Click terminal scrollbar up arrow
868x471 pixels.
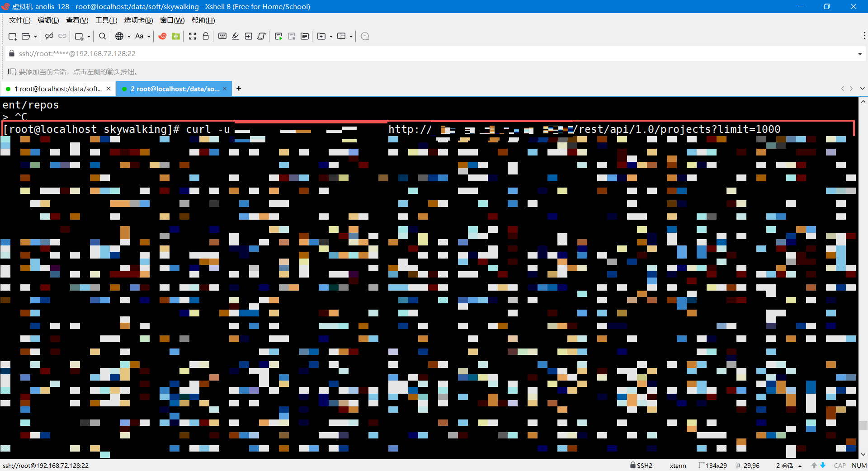click(863, 102)
